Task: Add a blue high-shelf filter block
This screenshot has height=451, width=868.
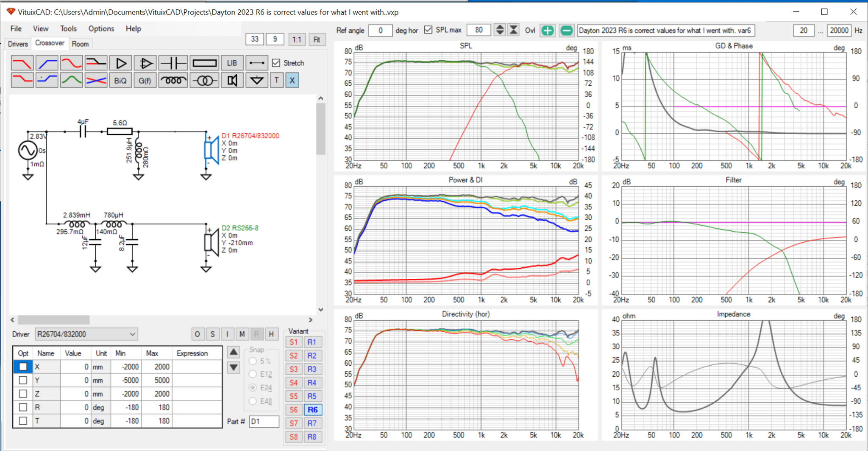Action: click(47, 80)
